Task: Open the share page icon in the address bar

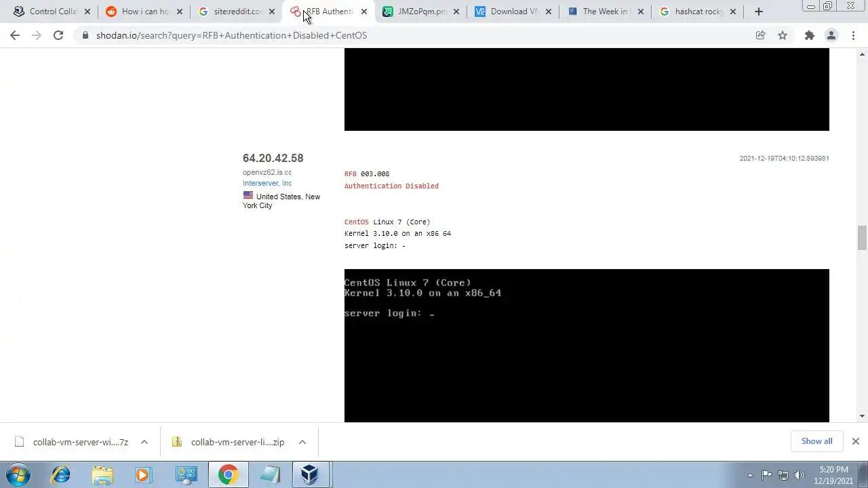Action: (761, 35)
